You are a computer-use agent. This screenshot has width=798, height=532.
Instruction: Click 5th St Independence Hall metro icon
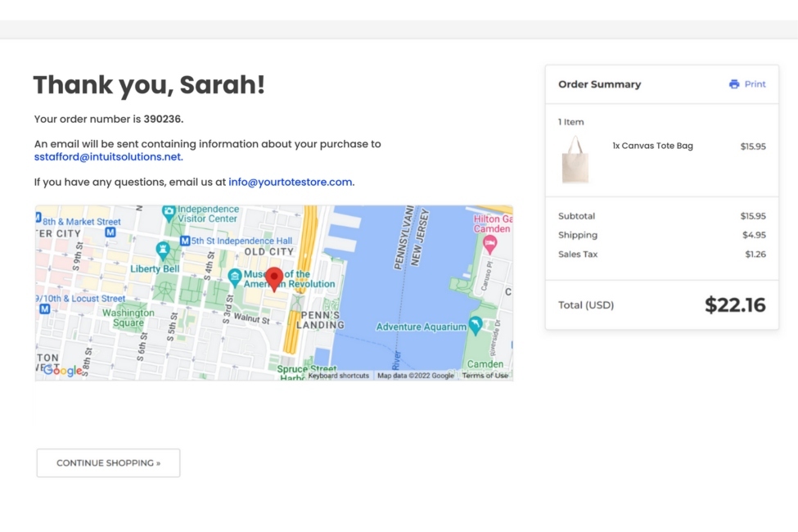(x=185, y=241)
